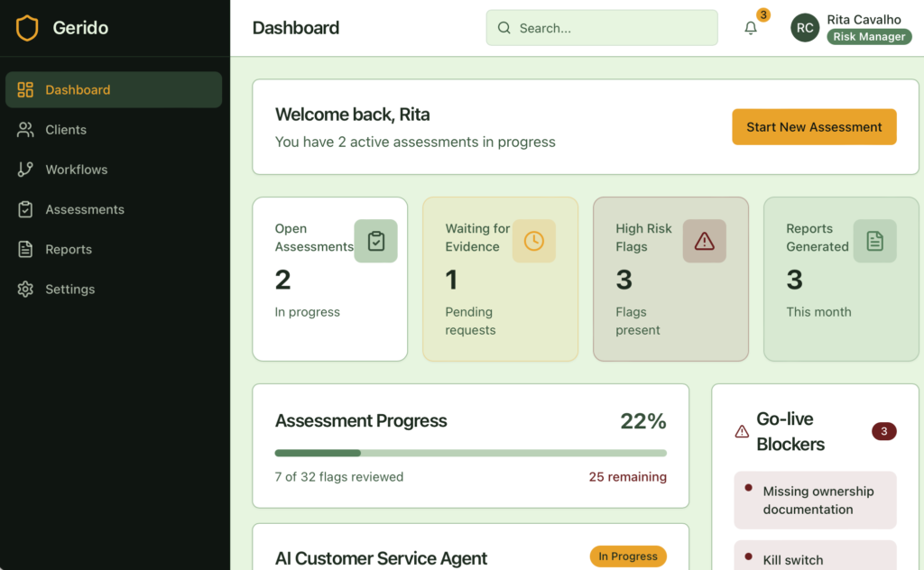
Task: Open Reports using its document icon
Action: 25,249
